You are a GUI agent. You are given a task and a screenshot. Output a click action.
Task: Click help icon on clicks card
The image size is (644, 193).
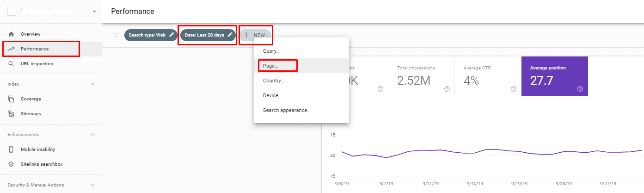coord(380,89)
